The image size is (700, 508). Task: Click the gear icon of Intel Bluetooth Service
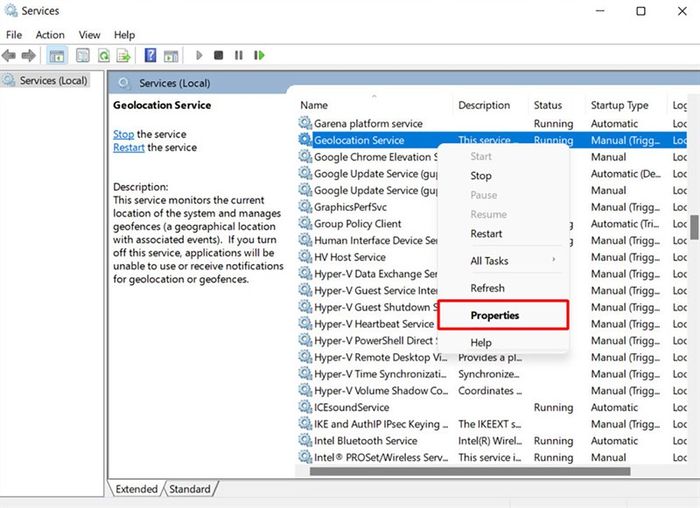[x=305, y=440]
